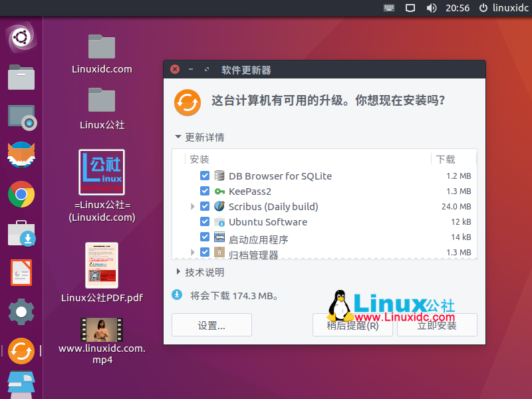
Task: Open the bottom blue dock icon
Action: (21, 385)
